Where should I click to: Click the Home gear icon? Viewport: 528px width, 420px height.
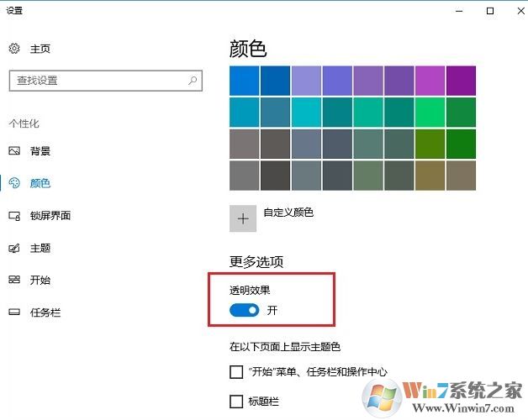click(13, 49)
